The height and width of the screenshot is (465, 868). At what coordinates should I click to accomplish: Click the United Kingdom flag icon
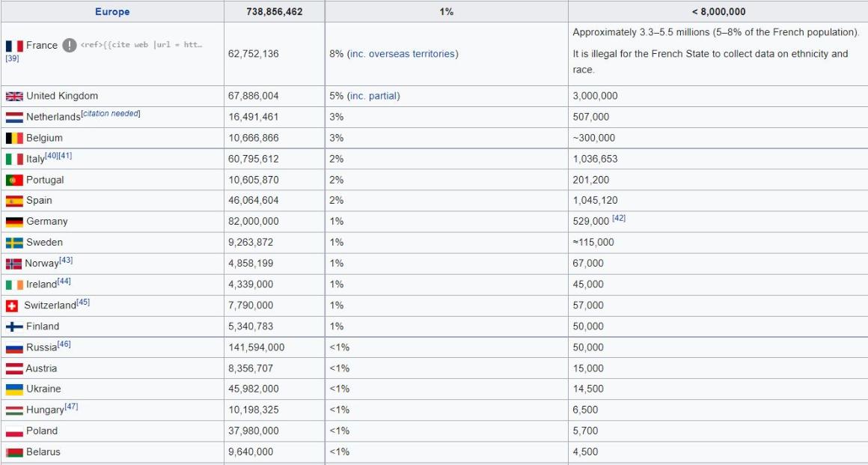point(14,96)
